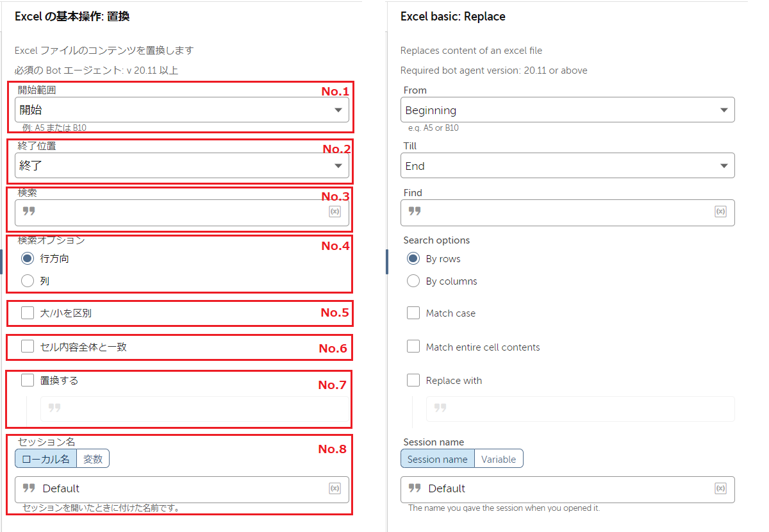Click the English session name field with Default
Screen dimensions: 769x532
[567, 489]
